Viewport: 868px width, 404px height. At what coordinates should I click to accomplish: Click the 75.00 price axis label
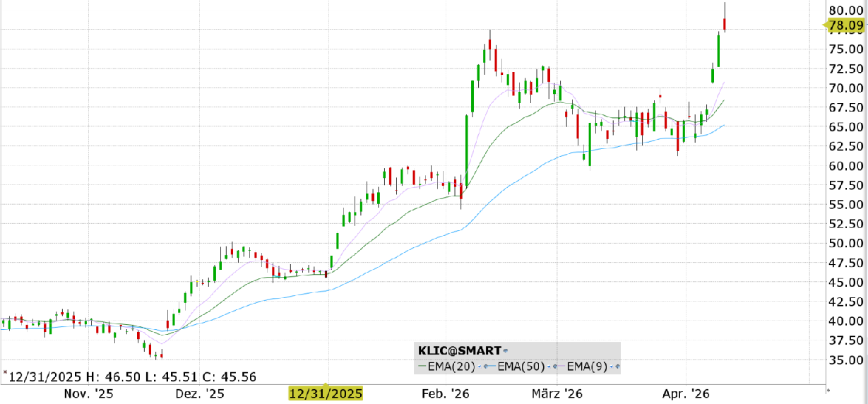pyautogui.click(x=846, y=49)
